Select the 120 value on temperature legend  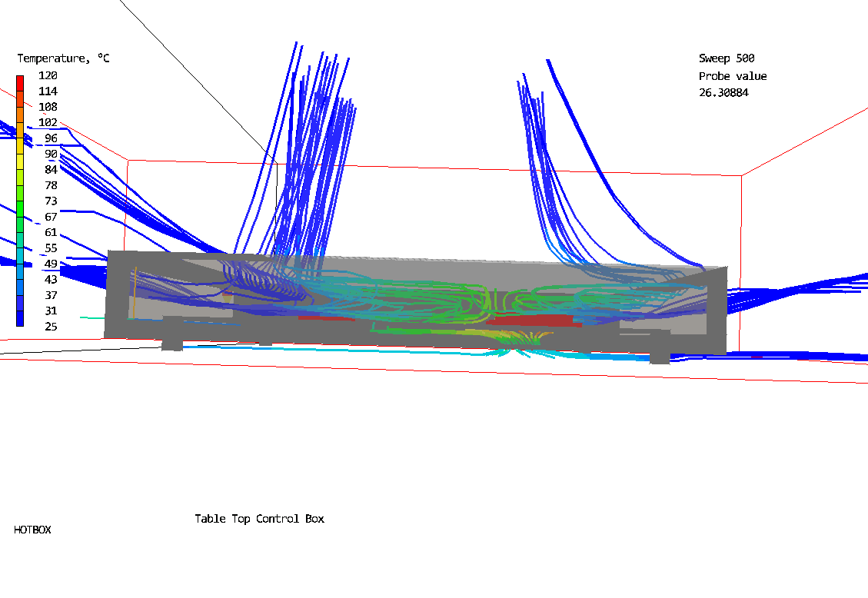[x=48, y=75]
